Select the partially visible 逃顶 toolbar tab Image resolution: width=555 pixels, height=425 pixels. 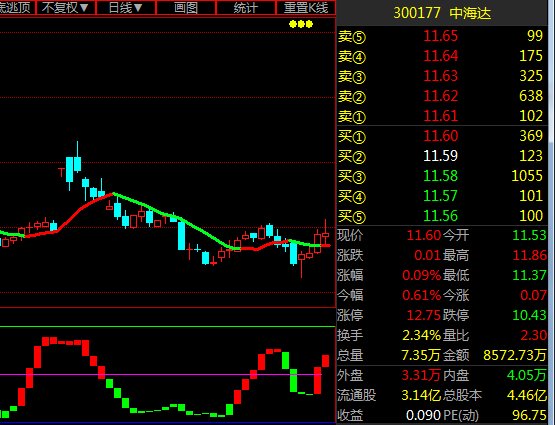click(17, 7)
